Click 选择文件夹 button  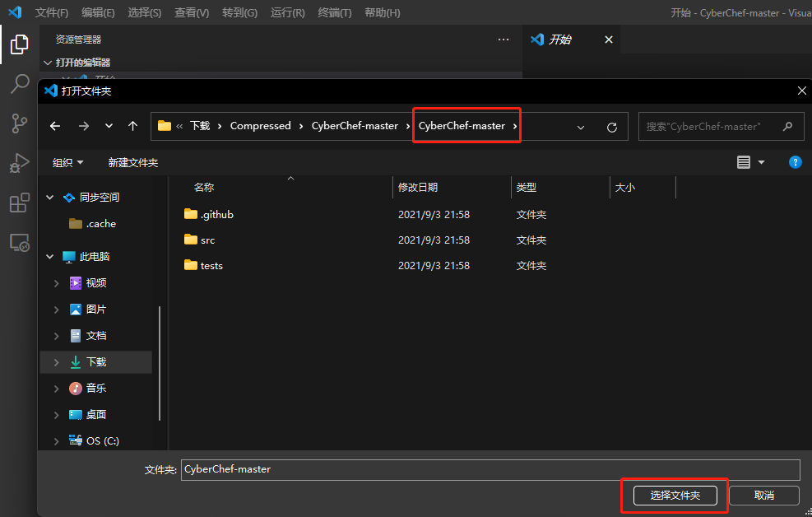675,496
